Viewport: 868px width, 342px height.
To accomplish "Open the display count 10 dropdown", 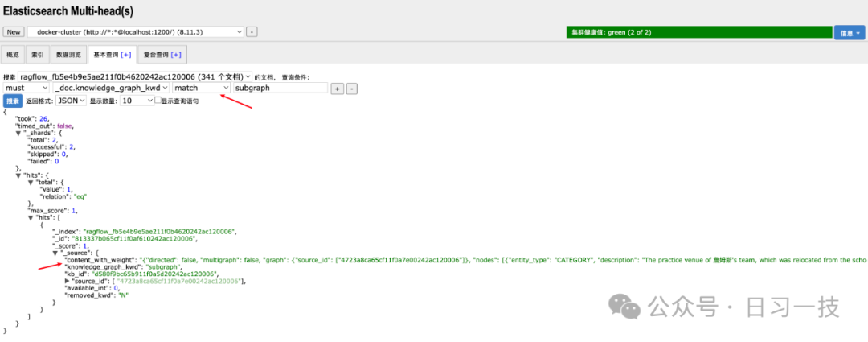I will coord(137,101).
